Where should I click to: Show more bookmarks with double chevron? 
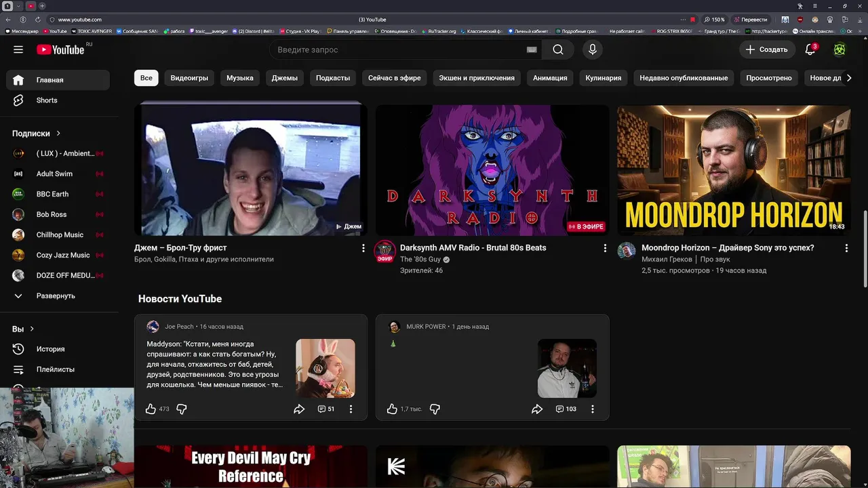click(860, 31)
